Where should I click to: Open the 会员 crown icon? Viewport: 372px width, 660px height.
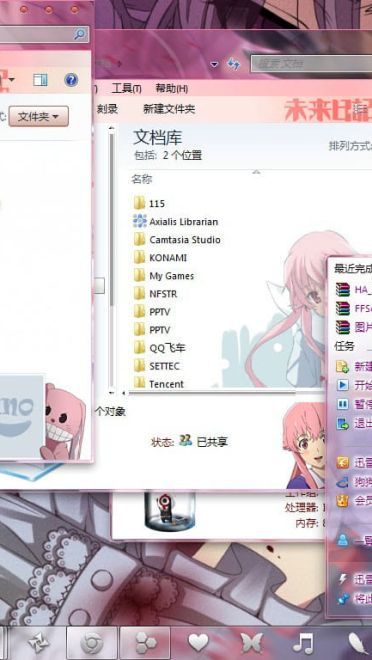[343, 500]
